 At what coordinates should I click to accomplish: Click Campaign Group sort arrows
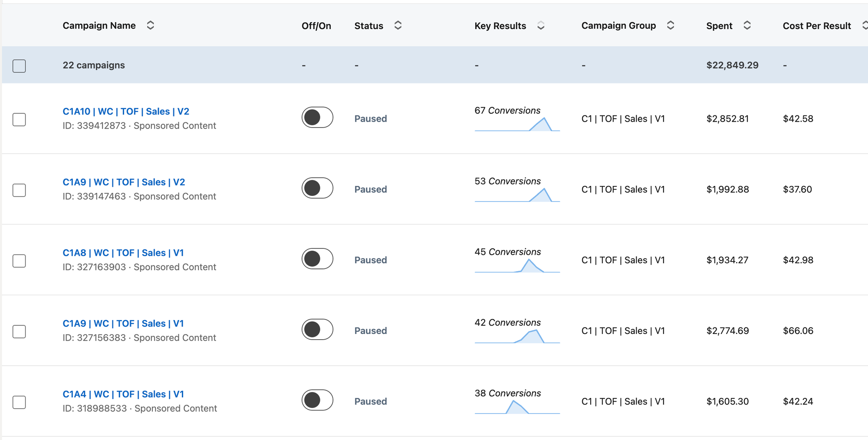pyautogui.click(x=671, y=26)
